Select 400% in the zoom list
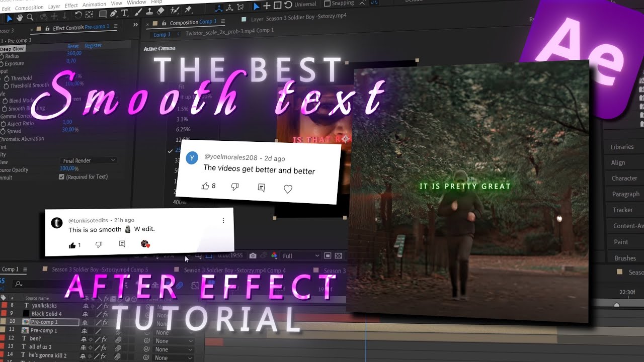The width and height of the screenshot is (644, 362). pos(179,202)
